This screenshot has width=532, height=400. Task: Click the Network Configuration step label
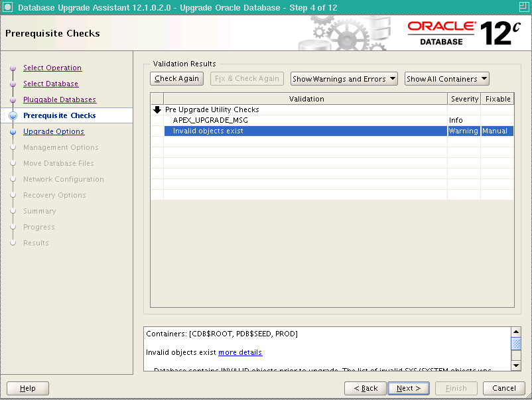pyautogui.click(x=64, y=180)
